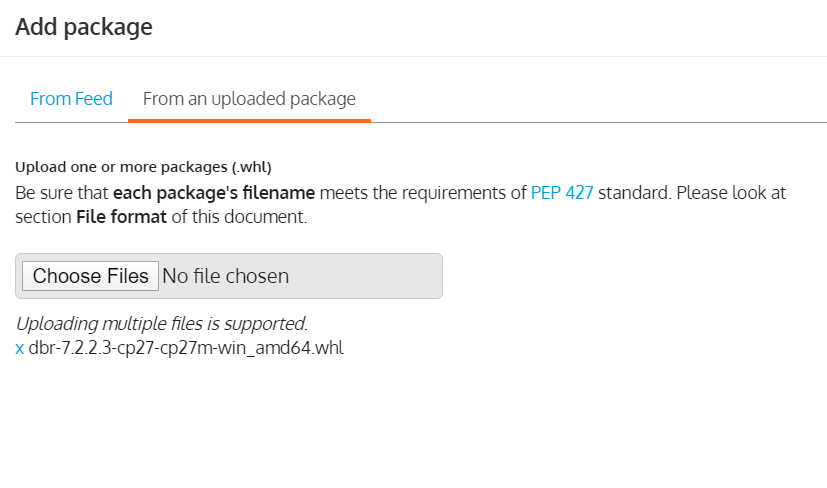This screenshot has width=827, height=488.
Task: Click the No file chosen text
Action: coord(225,276)
